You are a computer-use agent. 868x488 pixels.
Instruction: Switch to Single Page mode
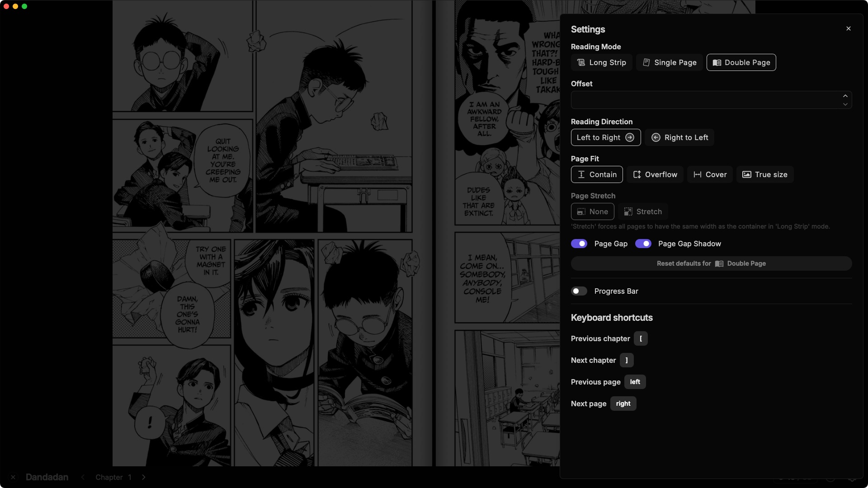(x=669, y=62)
